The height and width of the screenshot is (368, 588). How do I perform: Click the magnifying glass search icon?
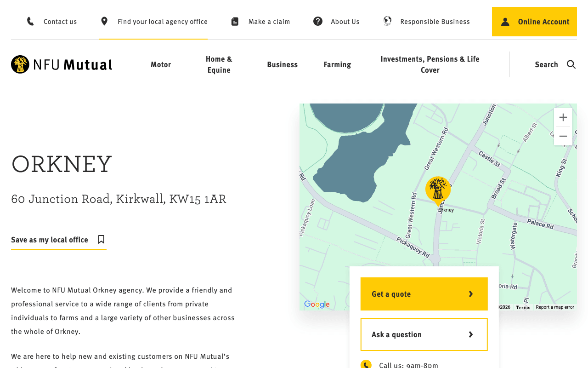(x=571, y=64)
